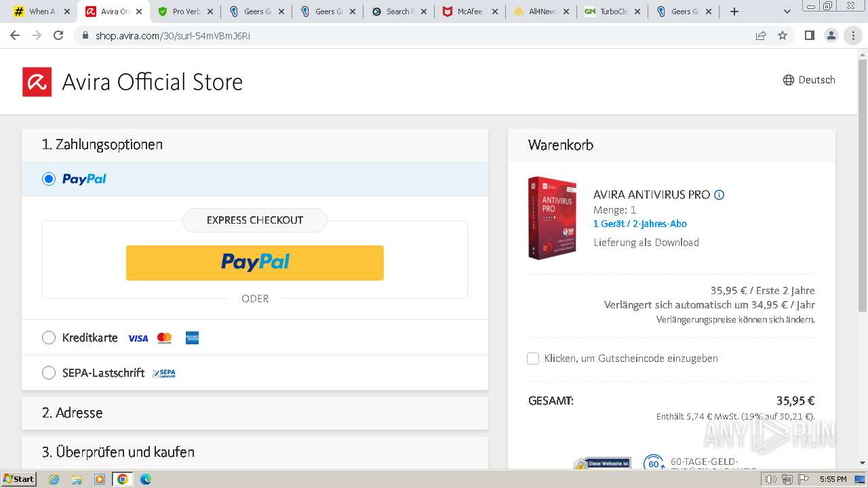Select the SEPA-Lastschrift radio button

[x=49, y=373]
